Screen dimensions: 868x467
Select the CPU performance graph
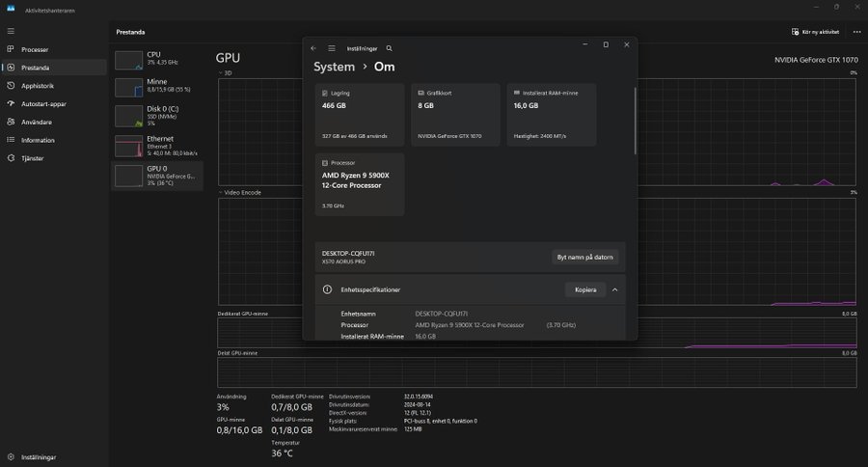click(x=129, y=60)
